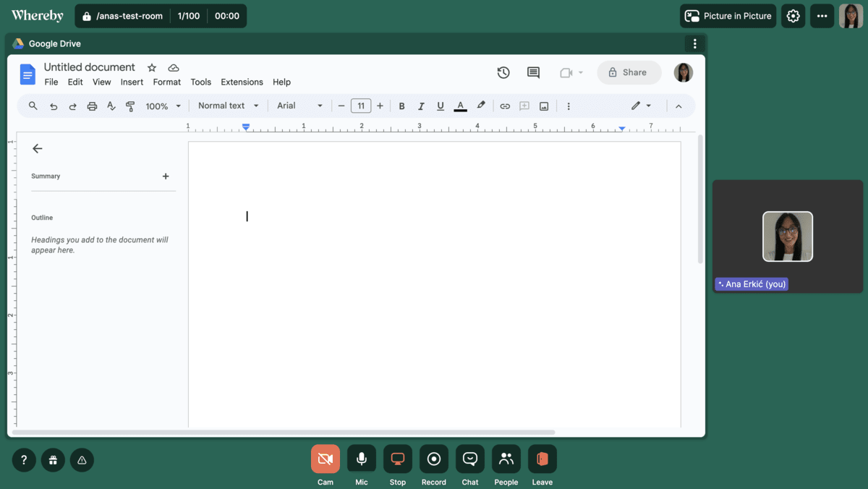Screen dimensions: 868x489
Task: Click the undo icon
Action: pos(53,106)
